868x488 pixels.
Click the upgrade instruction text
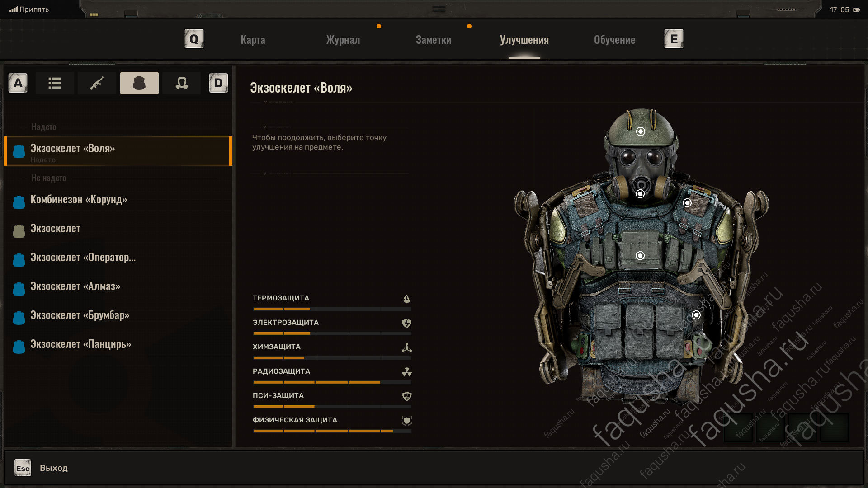click(x=319, y=142)
